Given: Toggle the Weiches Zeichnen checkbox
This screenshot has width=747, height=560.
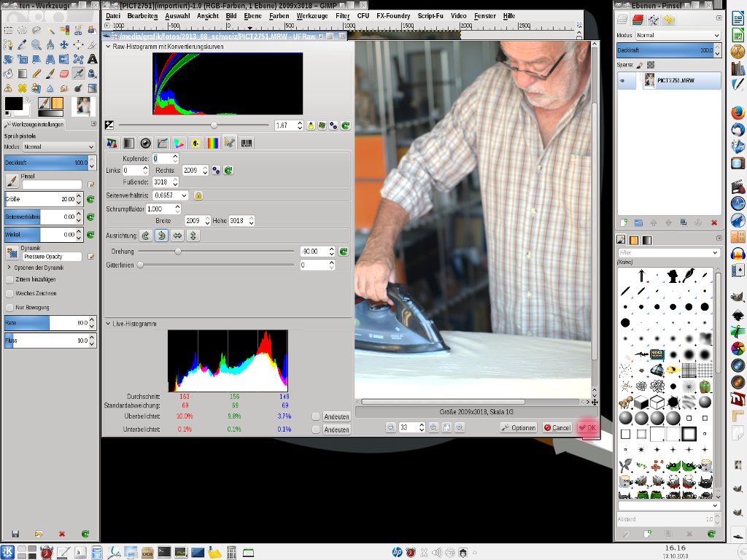Looking at the screenshot, I should (x=9, y=293).
